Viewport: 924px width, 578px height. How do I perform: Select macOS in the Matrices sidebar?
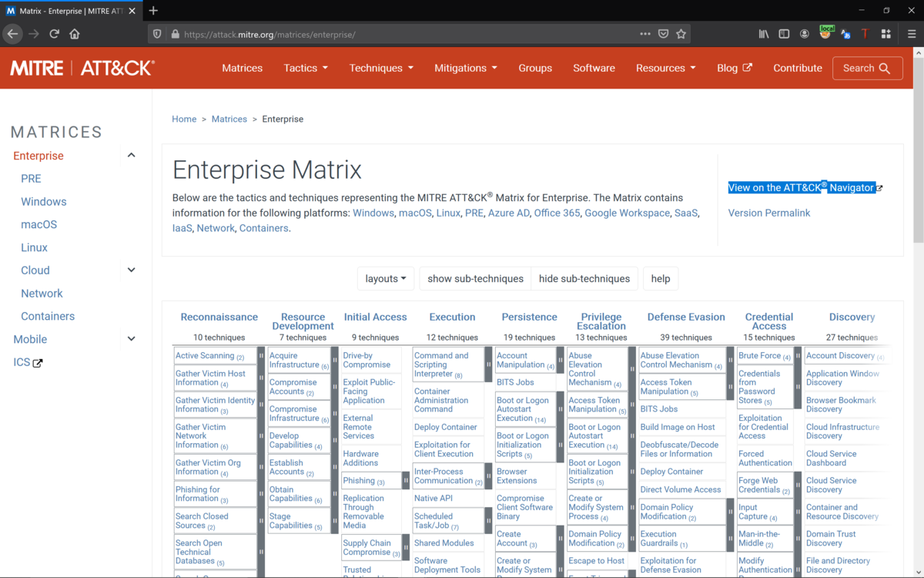point(39,225)
